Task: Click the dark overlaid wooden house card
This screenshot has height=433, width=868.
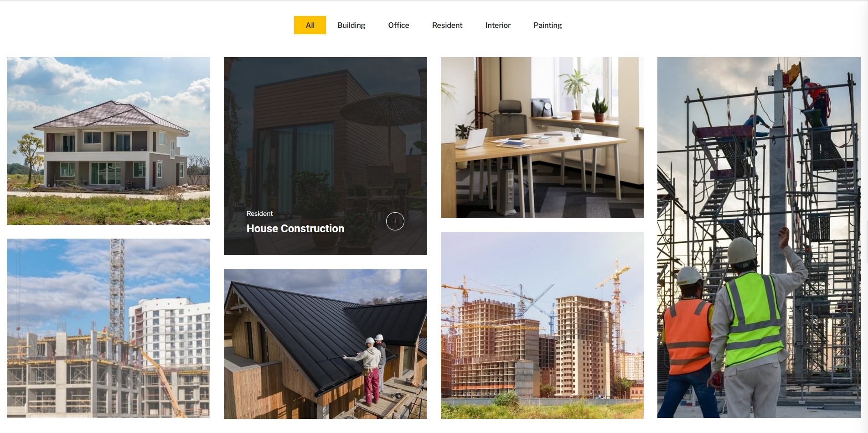Action: pyautogui.click(x=325, y=156)
